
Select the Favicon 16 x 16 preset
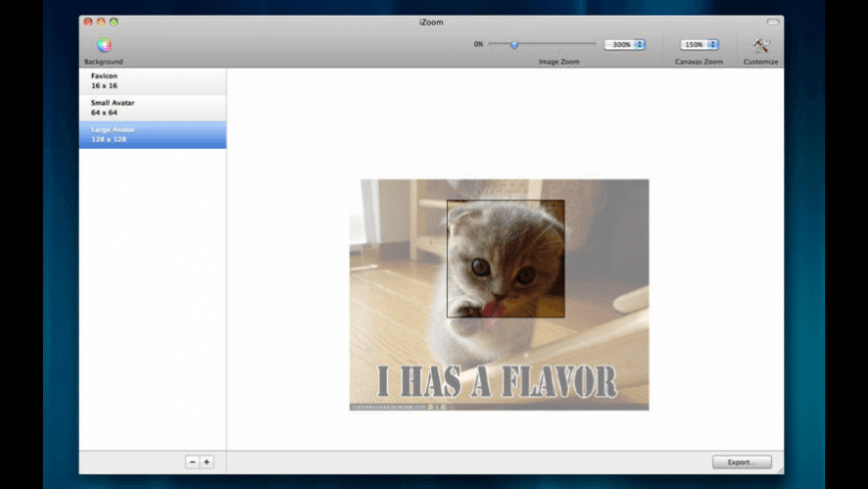tap(153, 81)
